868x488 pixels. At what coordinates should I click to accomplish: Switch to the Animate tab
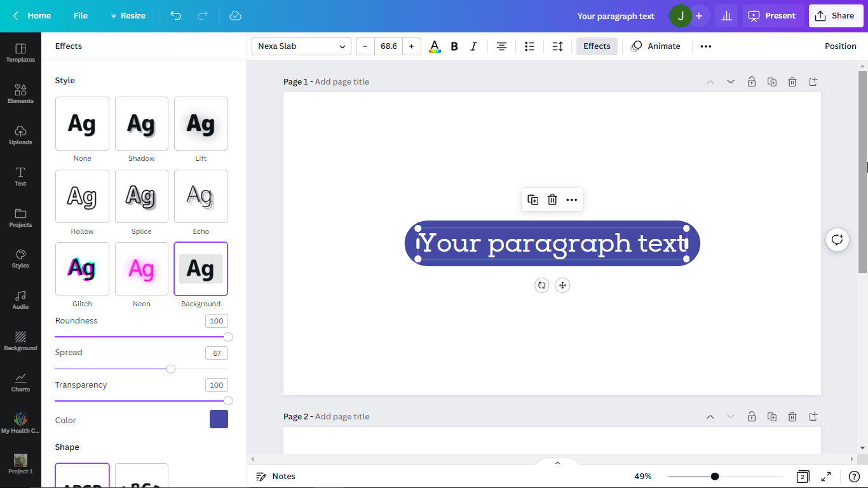tap(656, 46)
